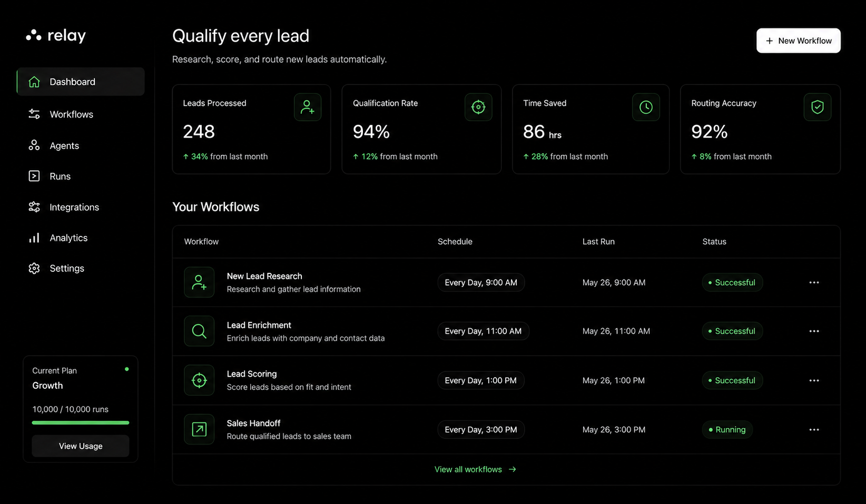This screenshot has width=866, height=504.
Task: Click Sales Handoff arrow icon
Action: click(199, 429)
